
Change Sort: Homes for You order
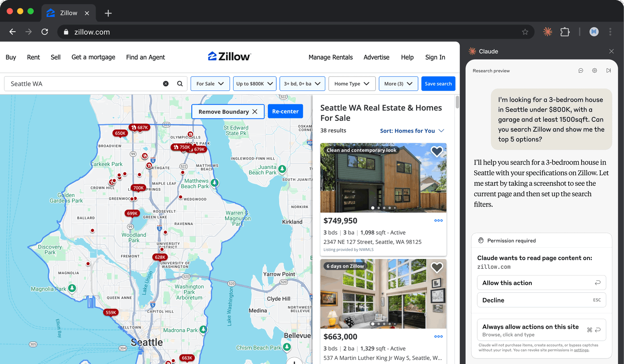(412, 130)
